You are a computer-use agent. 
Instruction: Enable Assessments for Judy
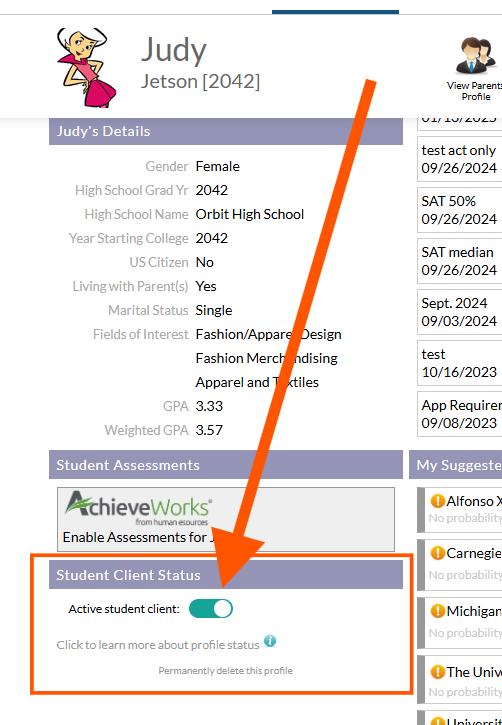coord(138,537)
